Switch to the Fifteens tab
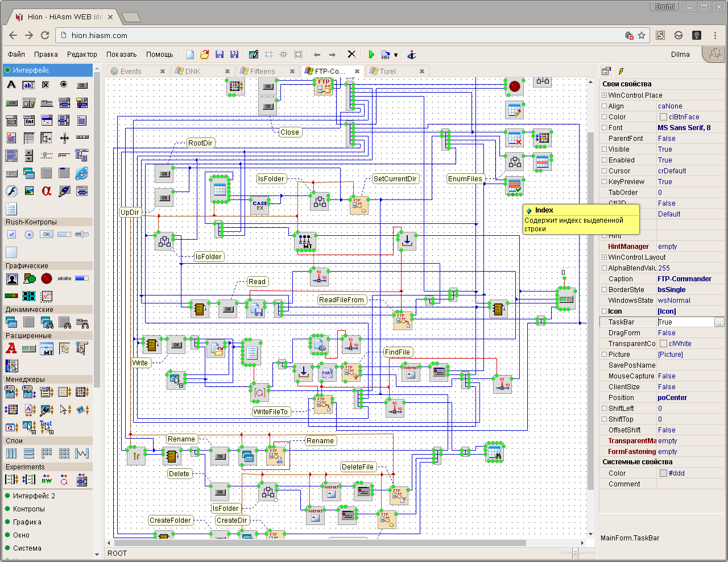The image size is (728, 562). [x=262, y=71]
